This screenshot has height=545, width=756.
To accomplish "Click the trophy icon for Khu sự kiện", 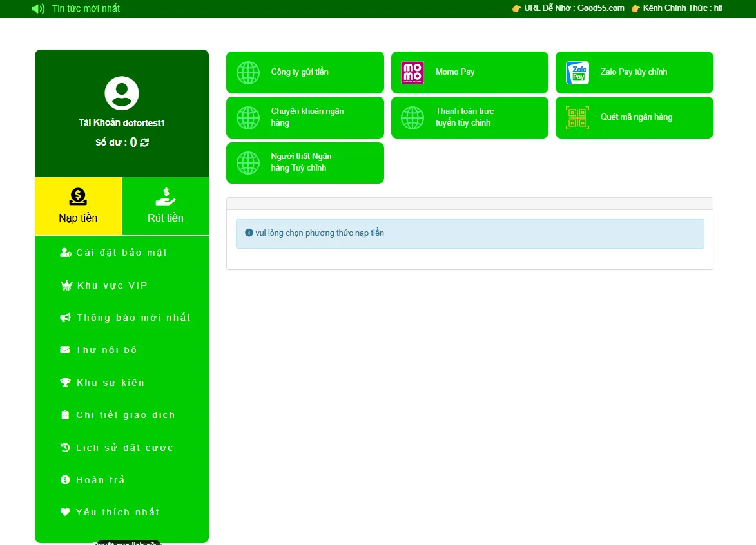I will point(65,383).
